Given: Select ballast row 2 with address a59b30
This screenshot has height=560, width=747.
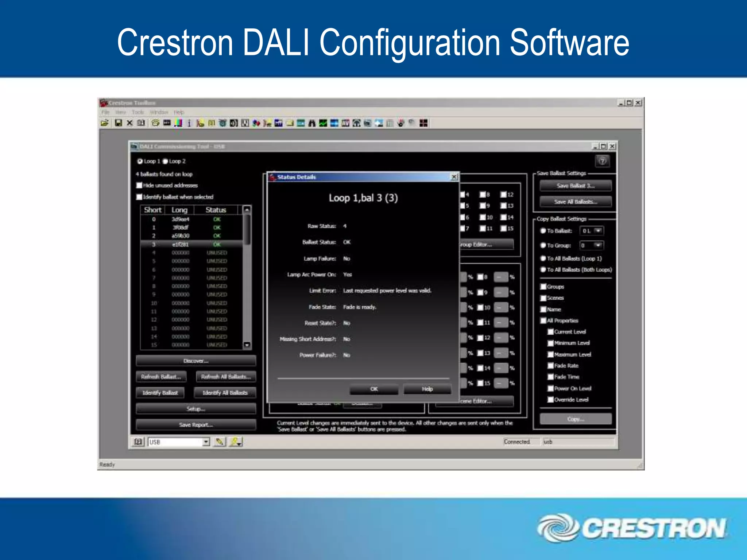Looking at the screenshot, I should (x=191, y=236).
